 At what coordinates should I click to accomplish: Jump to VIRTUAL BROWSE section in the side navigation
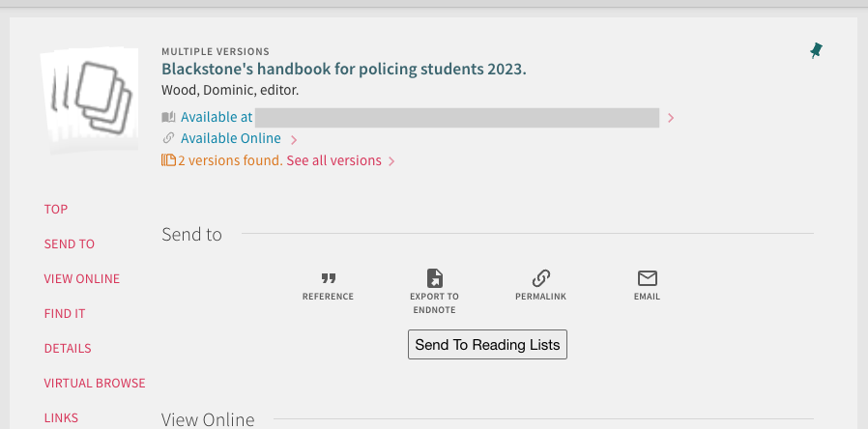(x=95, y=383)
